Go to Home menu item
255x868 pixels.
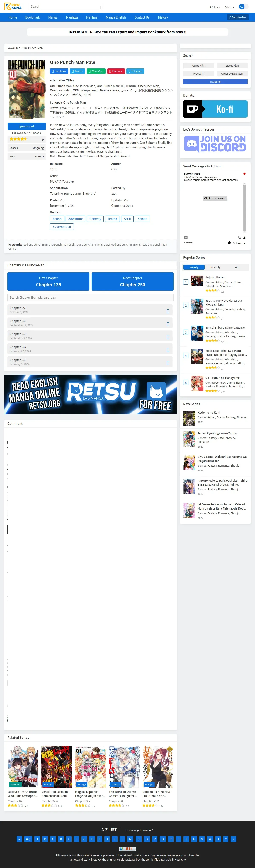tap(13, 17)
